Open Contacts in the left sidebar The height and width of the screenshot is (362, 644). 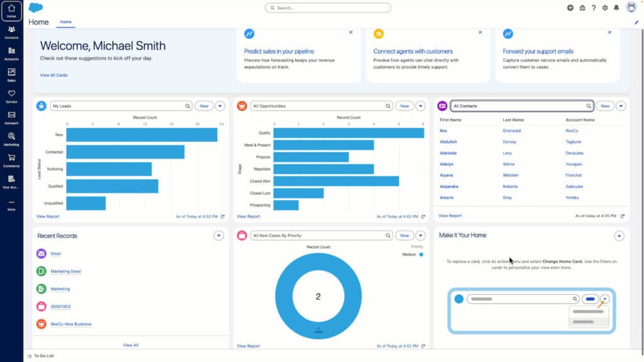pyautogui.click(x=11, y=33)
